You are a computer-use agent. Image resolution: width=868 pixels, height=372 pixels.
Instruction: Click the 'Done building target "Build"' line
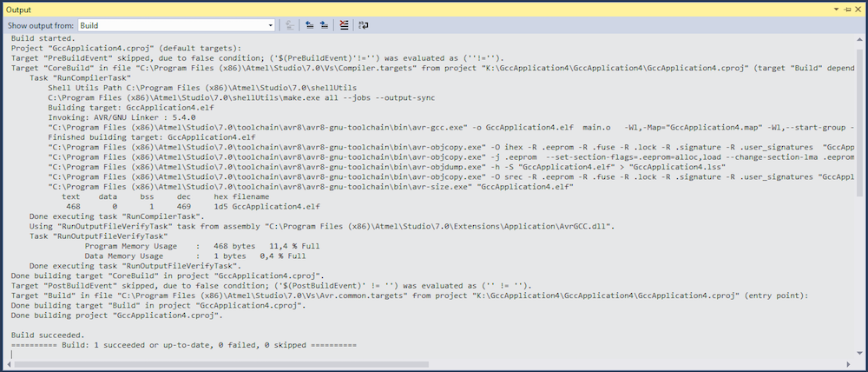[158, 305]
